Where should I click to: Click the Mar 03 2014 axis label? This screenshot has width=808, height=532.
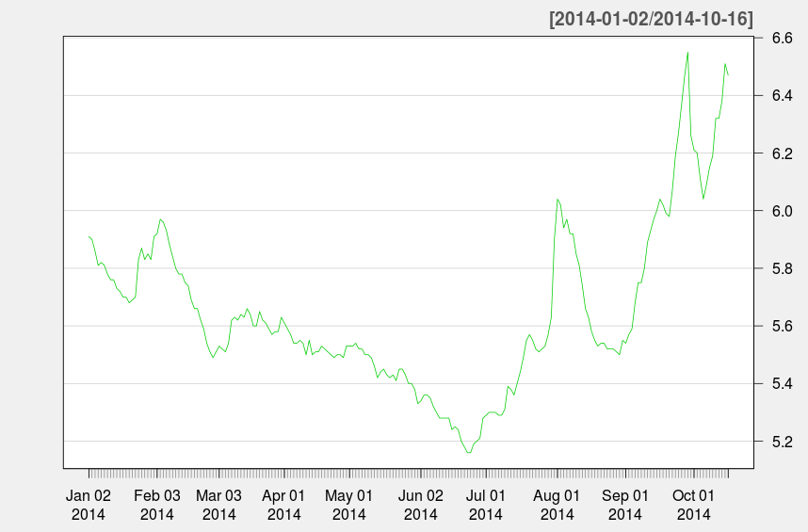click(219, 505)
